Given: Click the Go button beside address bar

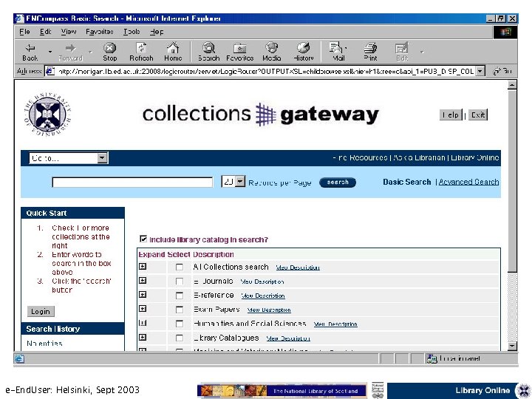Looking at the screenshot, I should pyautogui.click(x=502, y=71).
